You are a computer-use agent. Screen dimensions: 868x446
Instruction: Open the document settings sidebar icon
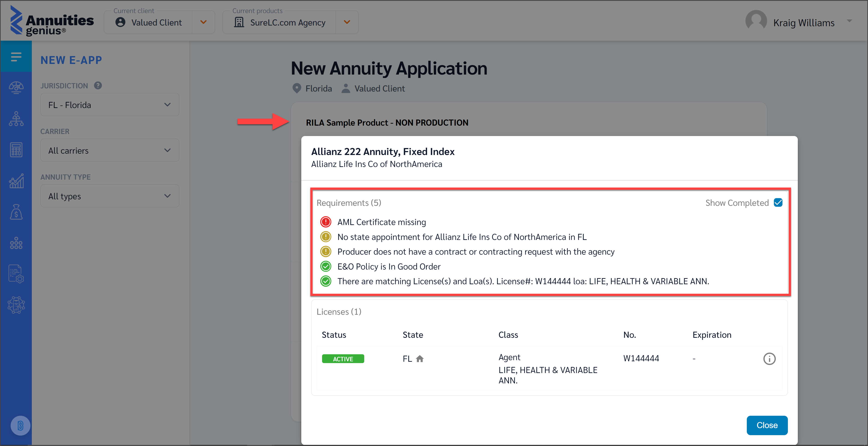[x=16, y=274]
